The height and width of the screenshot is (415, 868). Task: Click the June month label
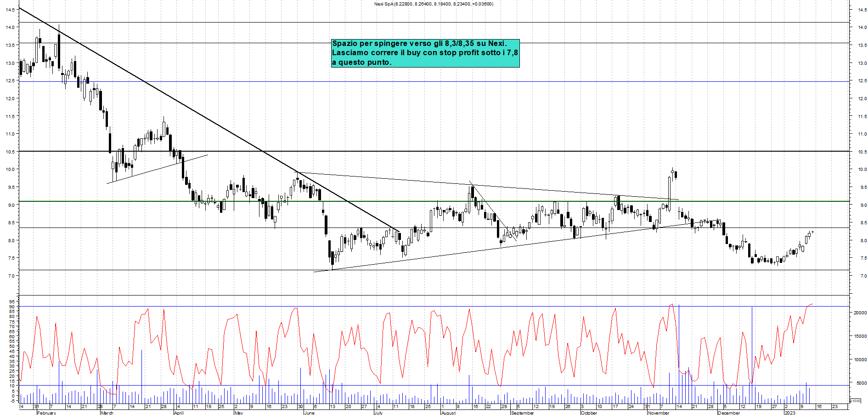tap(309, 413)
